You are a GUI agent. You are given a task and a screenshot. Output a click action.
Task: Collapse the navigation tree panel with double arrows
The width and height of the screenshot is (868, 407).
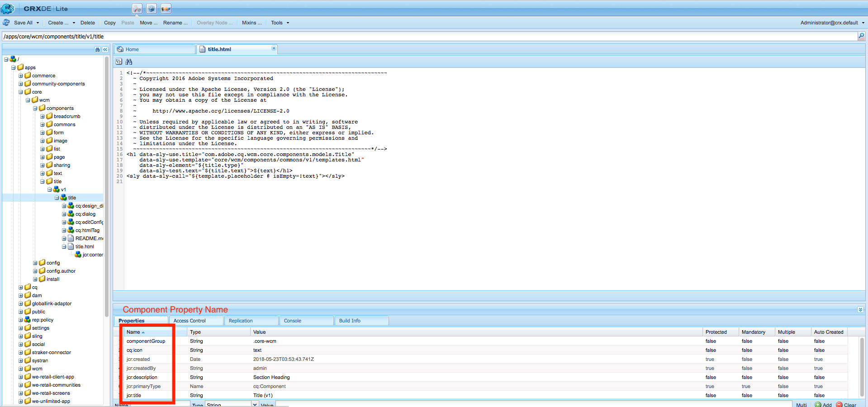(x=105, y=50)
